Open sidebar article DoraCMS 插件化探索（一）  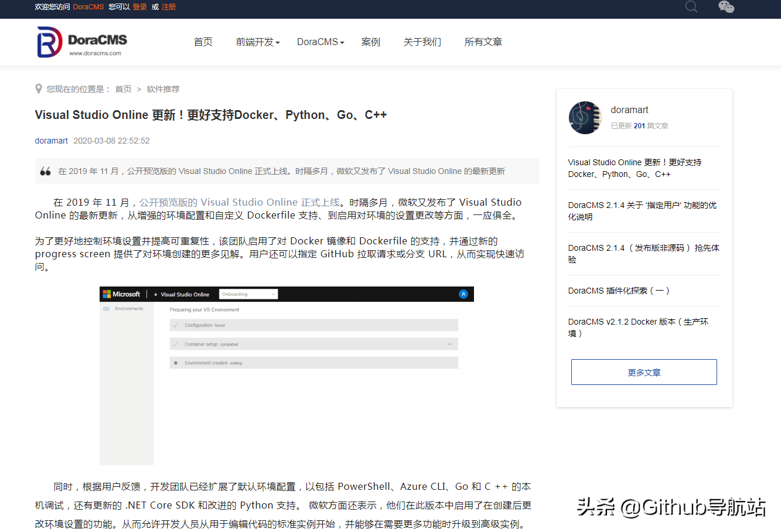619,291
